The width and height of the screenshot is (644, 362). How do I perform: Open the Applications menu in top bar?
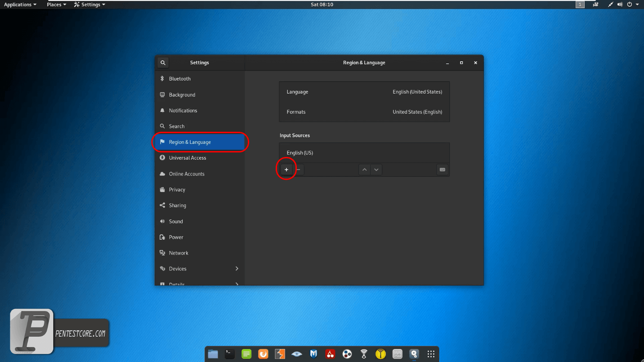pyautogui.click(x=20, y=4)
